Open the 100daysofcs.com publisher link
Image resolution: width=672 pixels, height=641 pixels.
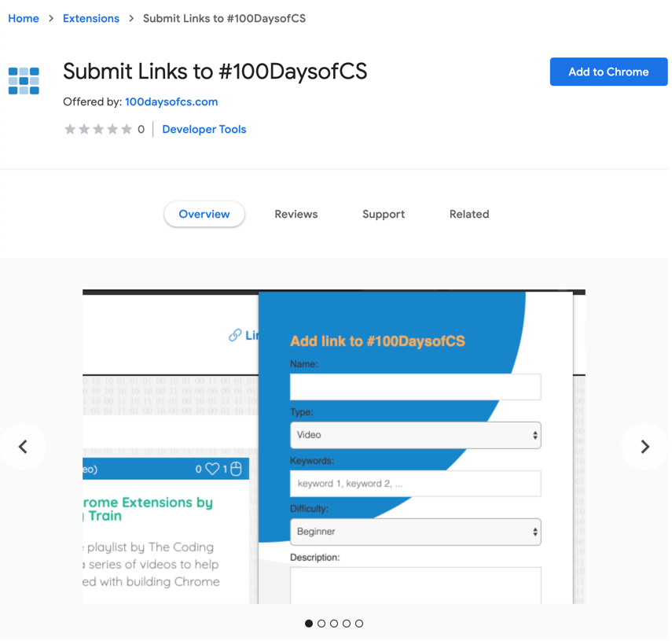pyautogui.click(x=171, y=101)
